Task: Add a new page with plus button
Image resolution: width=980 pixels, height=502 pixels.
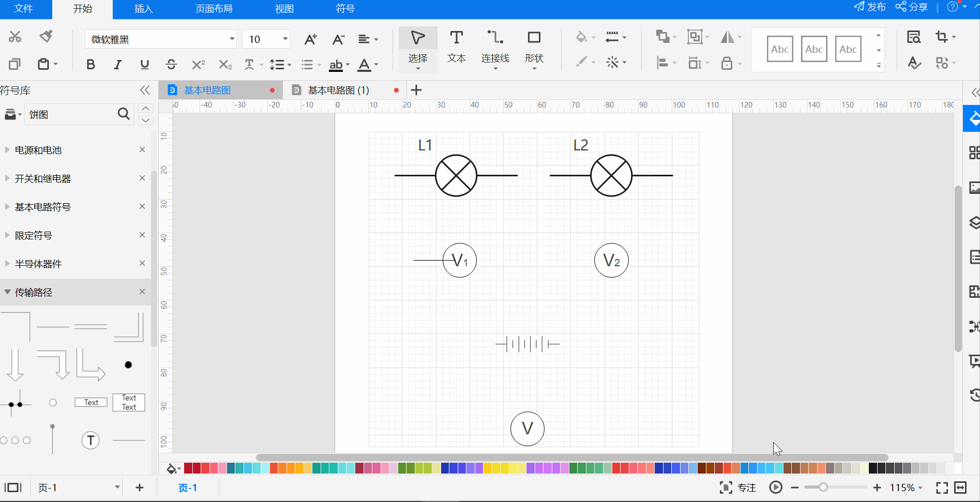Action: coord(140,488)
